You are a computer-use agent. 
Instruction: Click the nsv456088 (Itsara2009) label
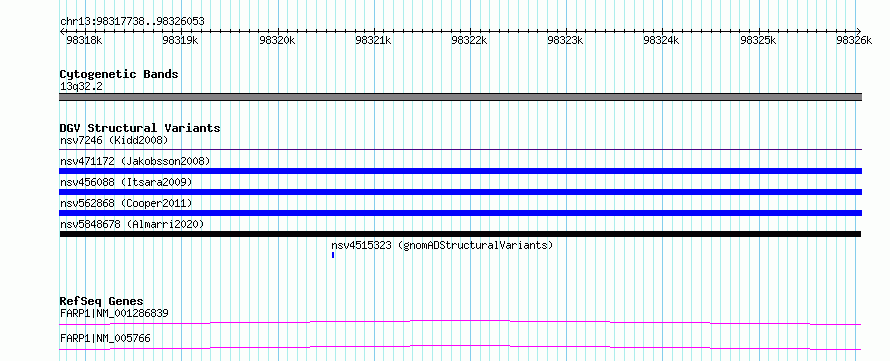126,182
